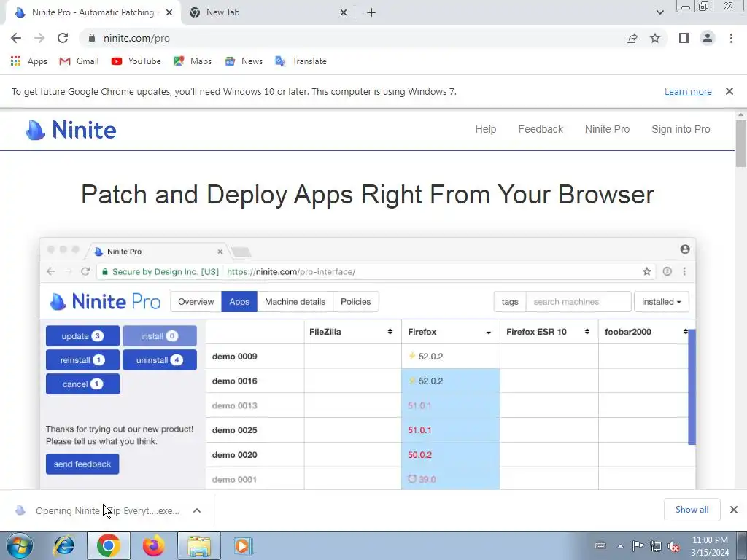Open the Translate bookmark
This screenshot has width=747, height=560.
(301, 61)
